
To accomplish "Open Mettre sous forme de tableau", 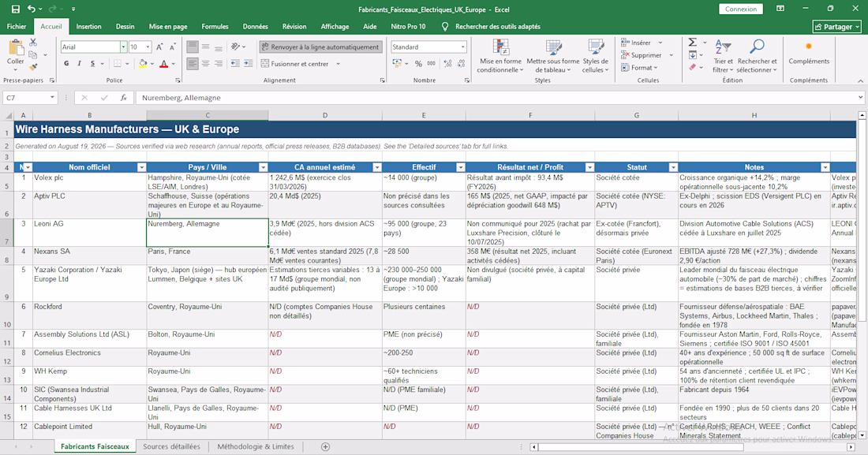I will (x=553, y=56).
